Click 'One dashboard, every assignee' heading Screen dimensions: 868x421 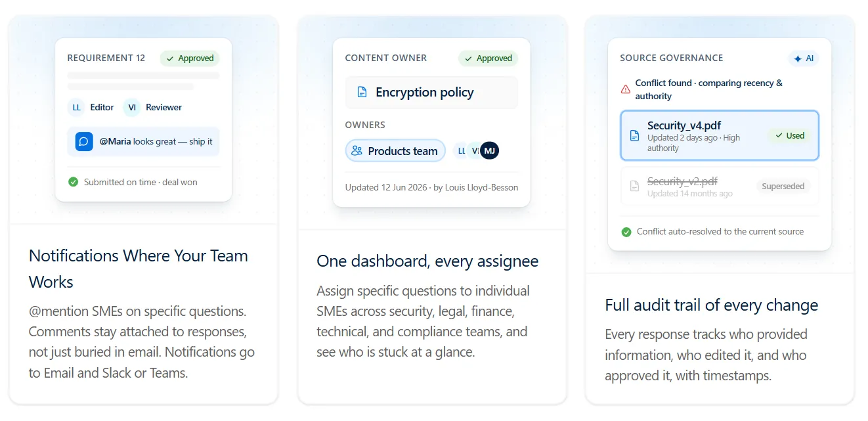click(x=427, y=261)
